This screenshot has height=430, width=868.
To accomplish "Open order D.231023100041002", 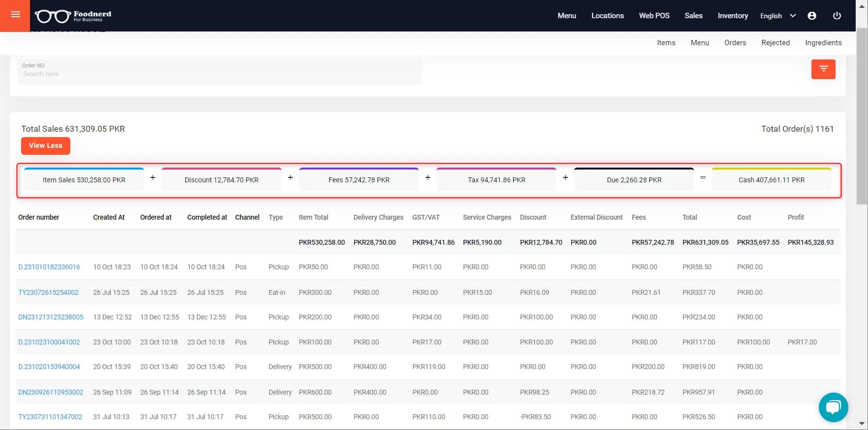I will coord(49,343).
